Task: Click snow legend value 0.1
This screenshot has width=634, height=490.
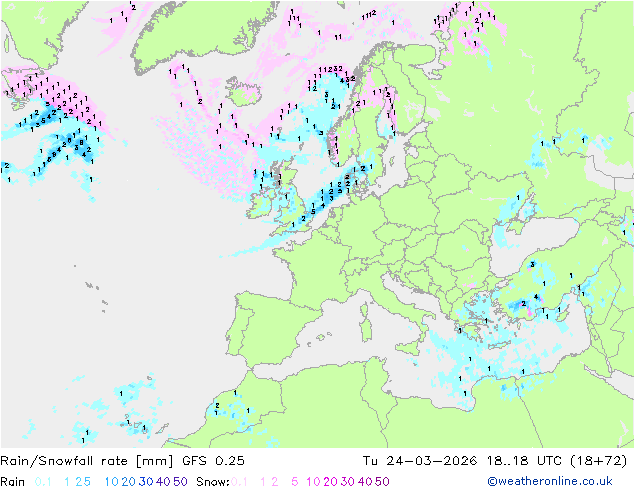Action: (239, 482)
